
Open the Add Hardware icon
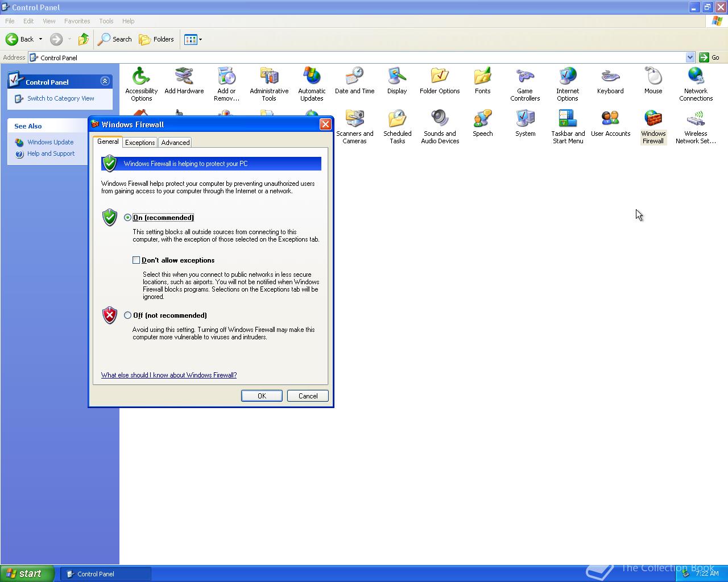pyautogui.click(x=184, y=80)
